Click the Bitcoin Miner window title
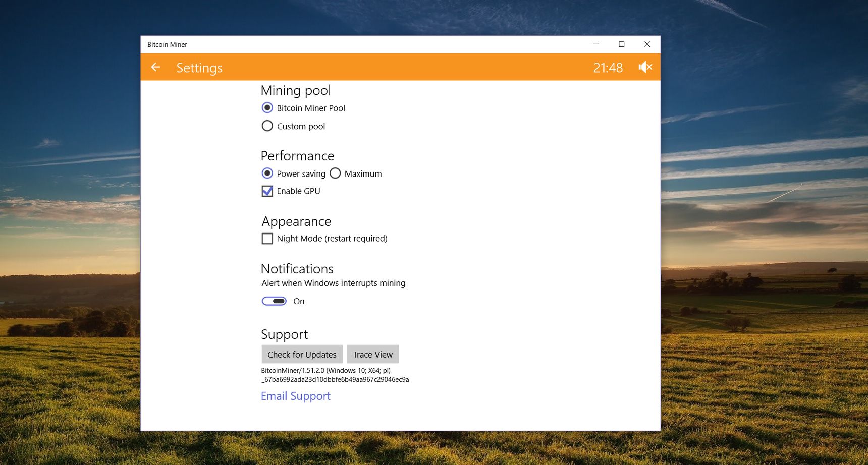Image resolution: width=868 pixels, height=465 pixels. click(167, 44)
